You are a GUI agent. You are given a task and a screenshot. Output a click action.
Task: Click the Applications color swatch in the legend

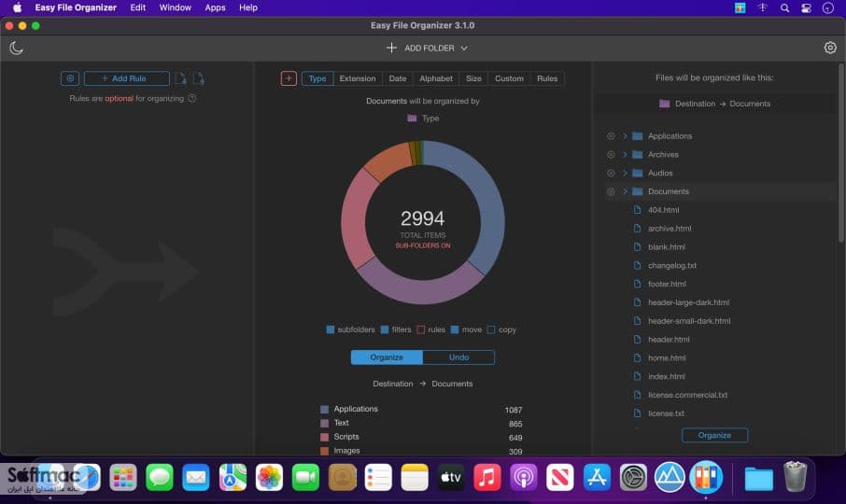(324, 410)
